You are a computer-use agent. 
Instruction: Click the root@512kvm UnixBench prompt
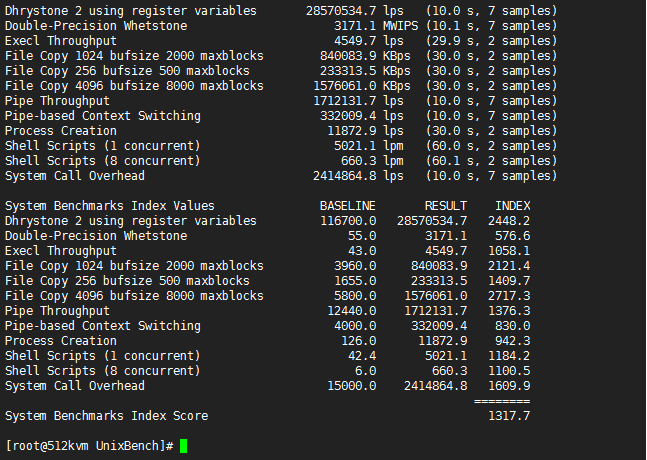click(x=90, y=445)
